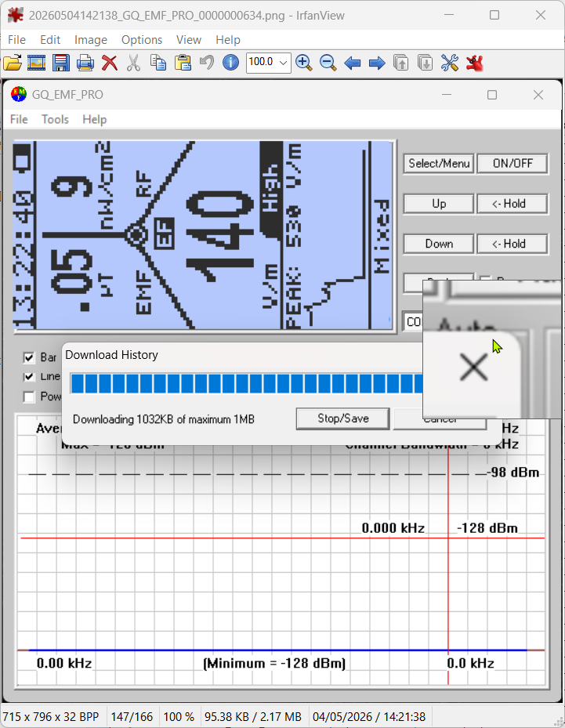
Task: Click the Zoom in magnifier icon
Action: (303, 63)
